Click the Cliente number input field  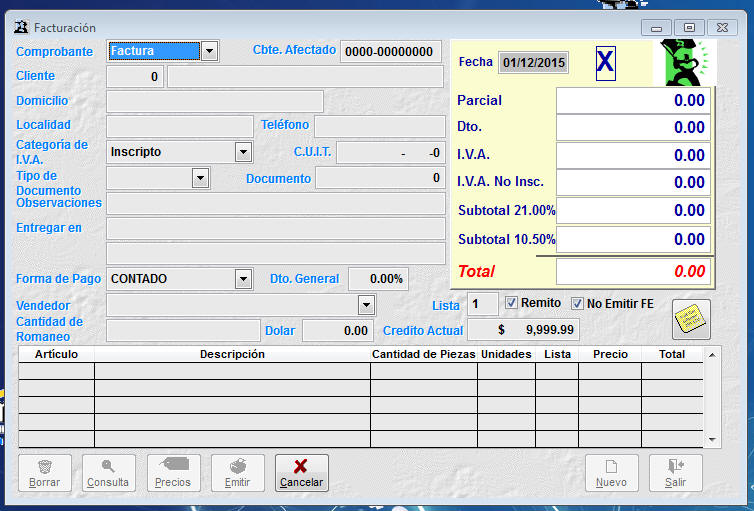(134, 77)
